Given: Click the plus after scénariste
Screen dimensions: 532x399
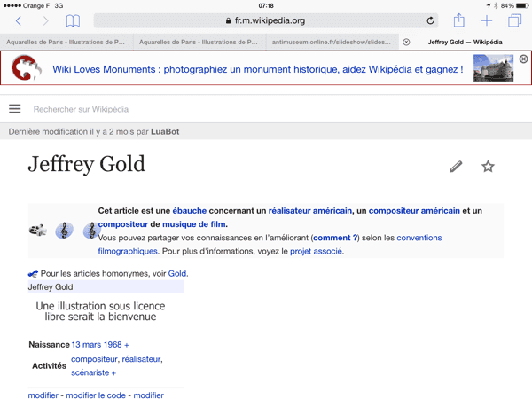Looking at the screenshot, I should pyautogui.click(x=113, y=373).
